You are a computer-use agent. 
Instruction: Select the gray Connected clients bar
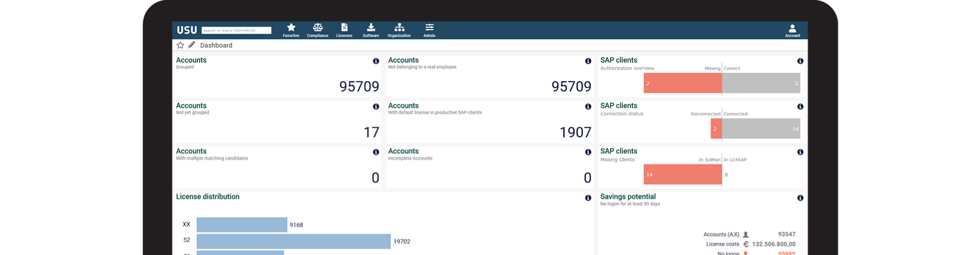click(x=761, y=129)
